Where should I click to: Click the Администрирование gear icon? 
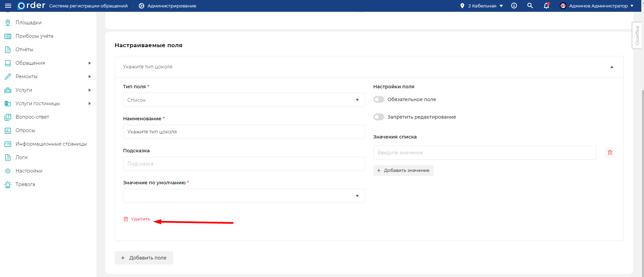(x=142, y=6)
